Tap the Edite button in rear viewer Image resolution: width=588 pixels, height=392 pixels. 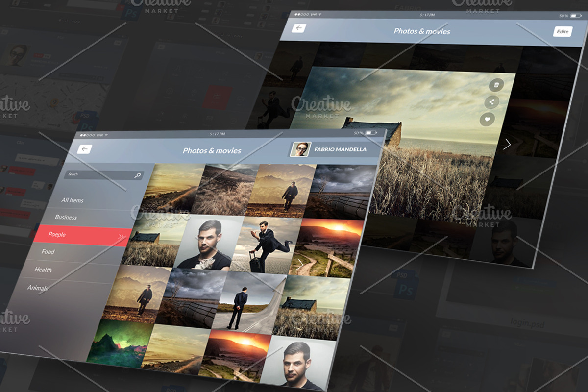coord(563,31)
